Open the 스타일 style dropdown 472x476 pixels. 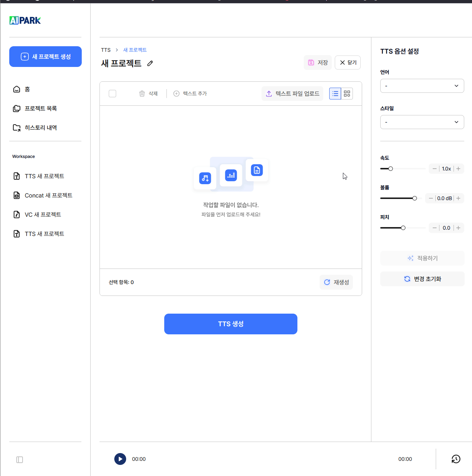422,122
